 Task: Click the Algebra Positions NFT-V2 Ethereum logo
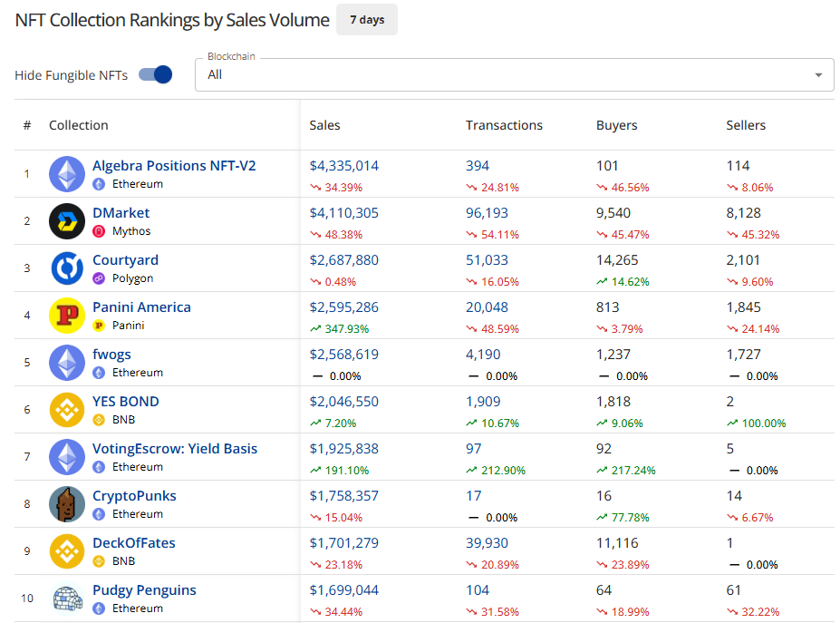pos(66,174)
